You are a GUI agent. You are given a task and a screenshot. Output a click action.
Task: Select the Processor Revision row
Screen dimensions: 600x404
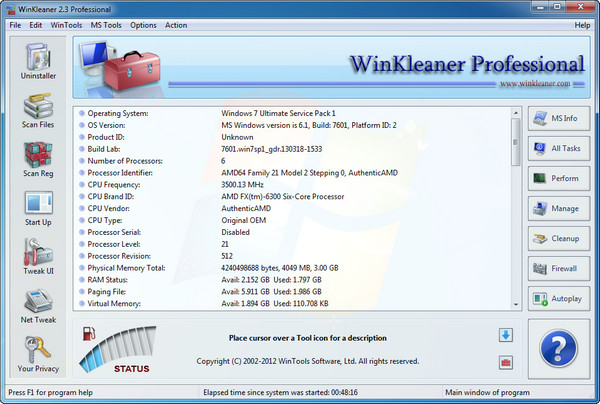293,256
